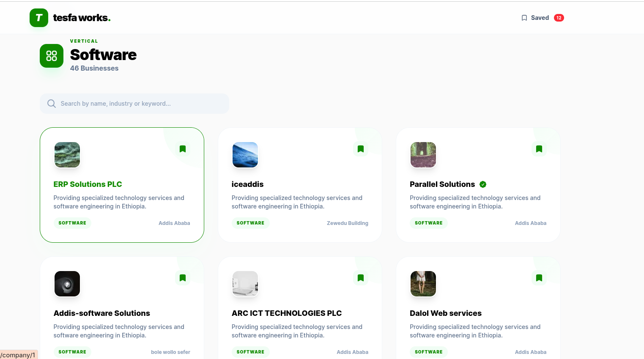Click the green tesfa works logo icon
Viewport: 644px width, 359px height.
39,18
